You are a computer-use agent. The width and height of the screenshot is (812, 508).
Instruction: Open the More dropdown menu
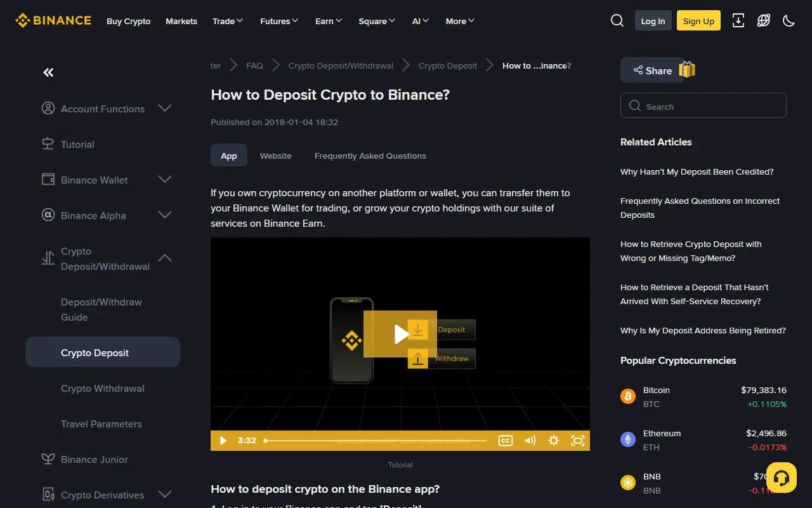click(461, 21)
